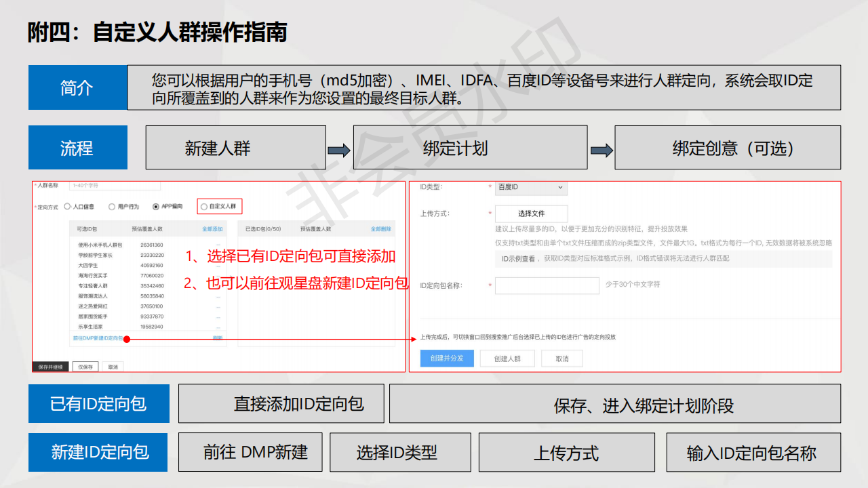The height and width of the screenshot is (488, 868).
Task: Click the 可选ID包 column header
Action: point(87,229)
